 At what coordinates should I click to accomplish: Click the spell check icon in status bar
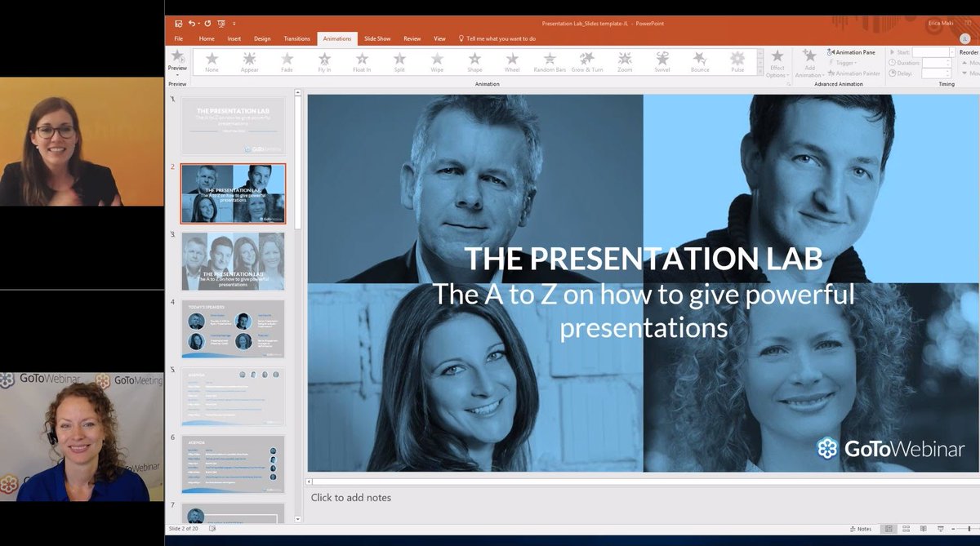(213, 529)
